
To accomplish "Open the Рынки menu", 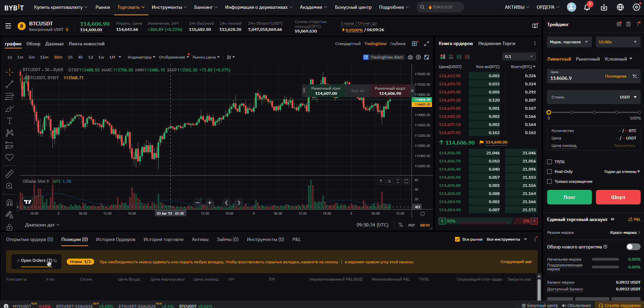I will 103,7.
